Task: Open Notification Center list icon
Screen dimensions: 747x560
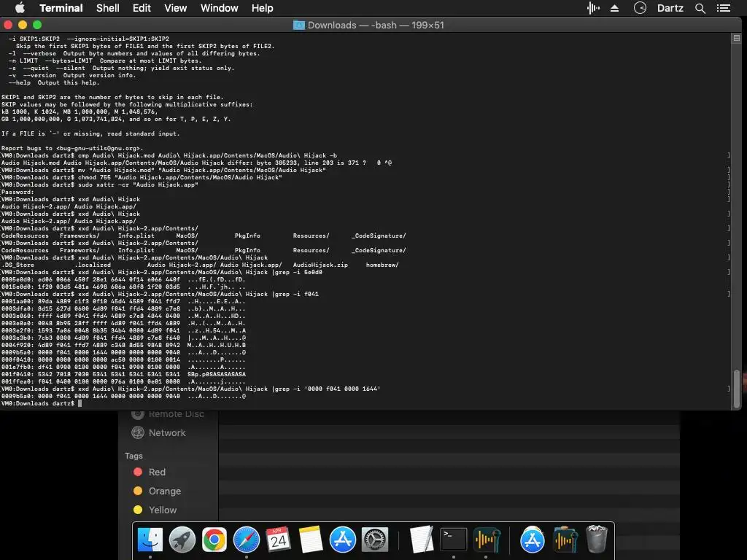Action: tap(723, 8)
